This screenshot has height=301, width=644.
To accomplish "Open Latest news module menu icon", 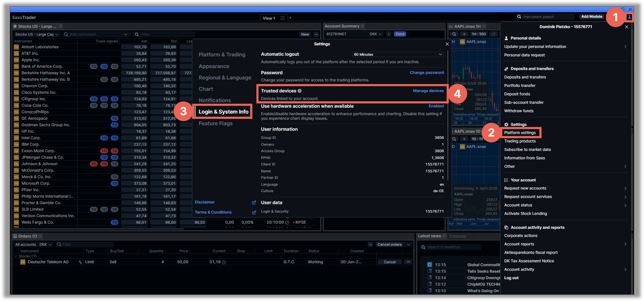I will point(444,236).
